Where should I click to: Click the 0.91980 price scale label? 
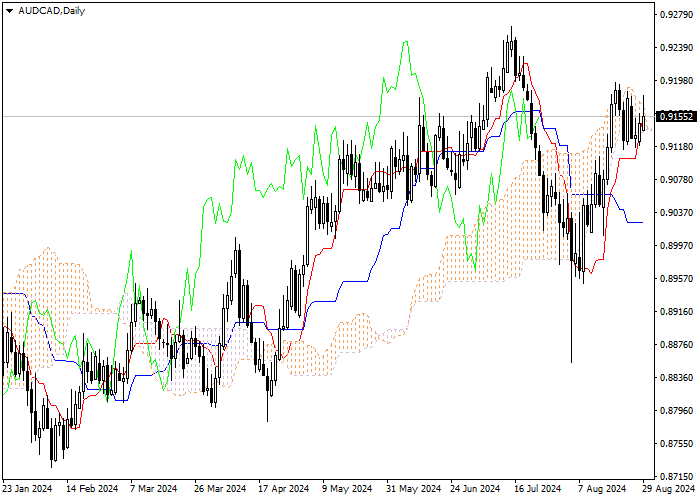677,80
